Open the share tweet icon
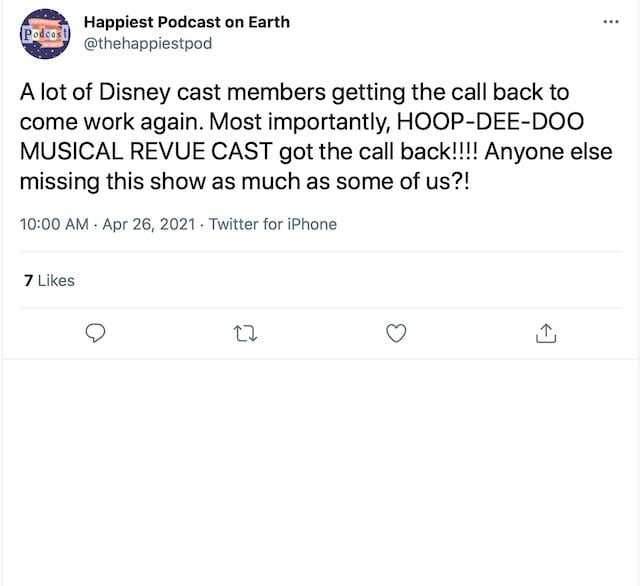This screenshot has height=586, width=640. tap(546, 333)
